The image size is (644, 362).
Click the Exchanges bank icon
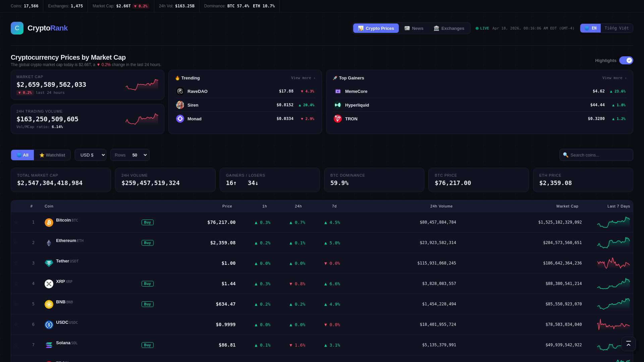[x=436, y=28]
